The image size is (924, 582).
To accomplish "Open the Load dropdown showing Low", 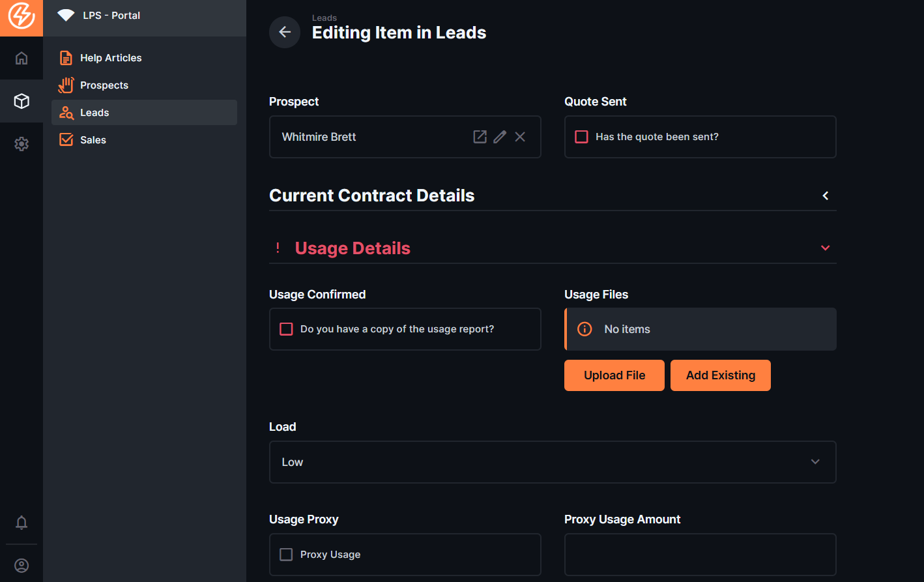I will click(552, 462).
